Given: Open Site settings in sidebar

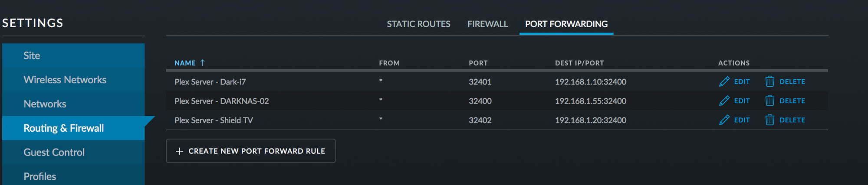Looking at the screenshot, I should click(32, 55).
